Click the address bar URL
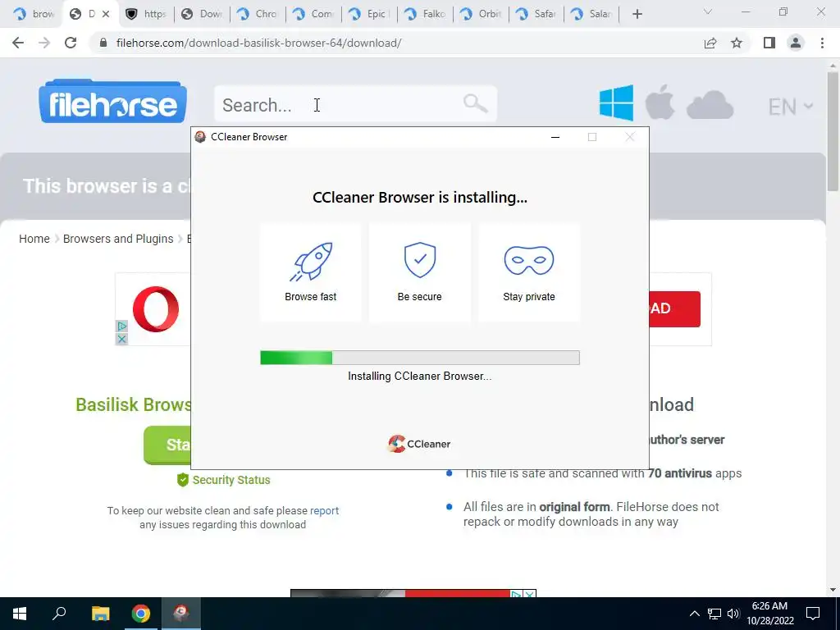 tap(258, 43)
